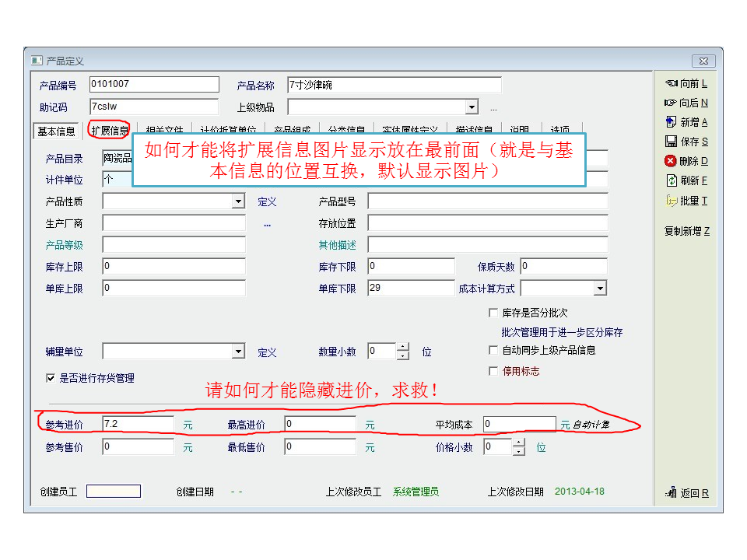Click the 向后 (next record) icon
Viewport: 747px width, 560px height.
click(x=671, y=103)
